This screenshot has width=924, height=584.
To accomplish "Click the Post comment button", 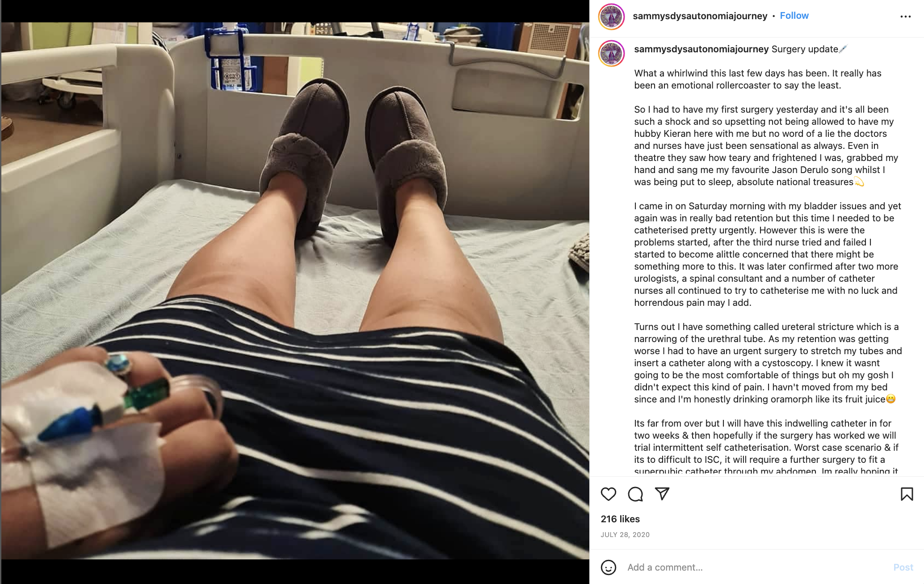I will (x=903, y=567).
